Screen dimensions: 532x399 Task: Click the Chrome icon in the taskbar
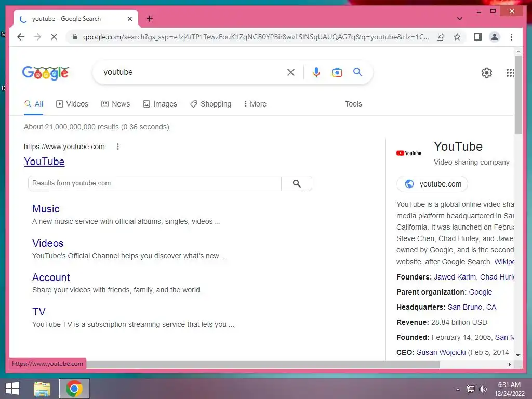point(74,389)
